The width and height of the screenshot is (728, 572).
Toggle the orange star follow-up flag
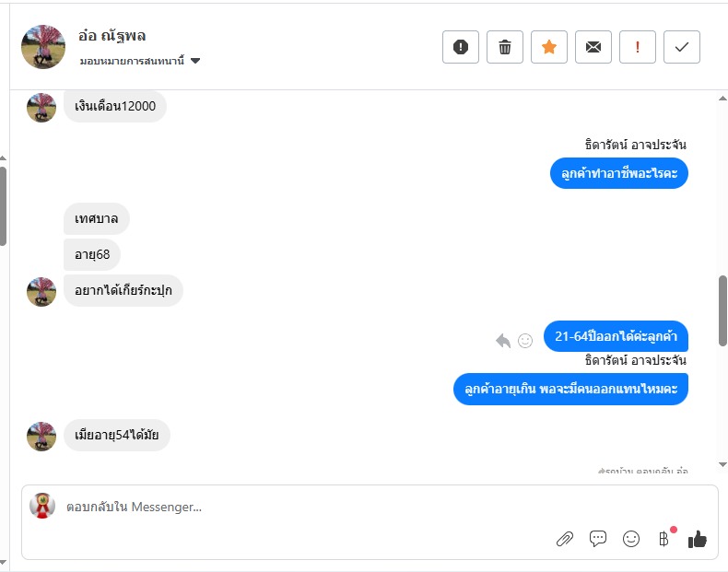[x=549, y=47]
